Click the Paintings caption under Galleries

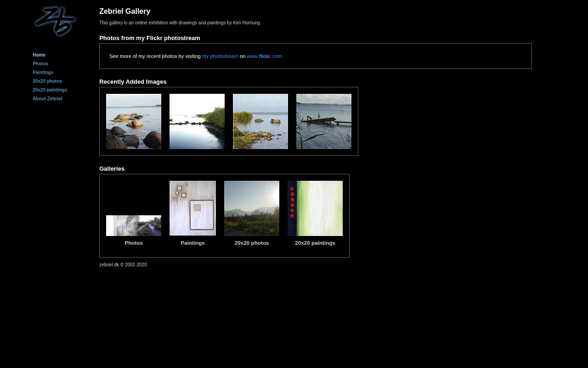coord(192,243)
